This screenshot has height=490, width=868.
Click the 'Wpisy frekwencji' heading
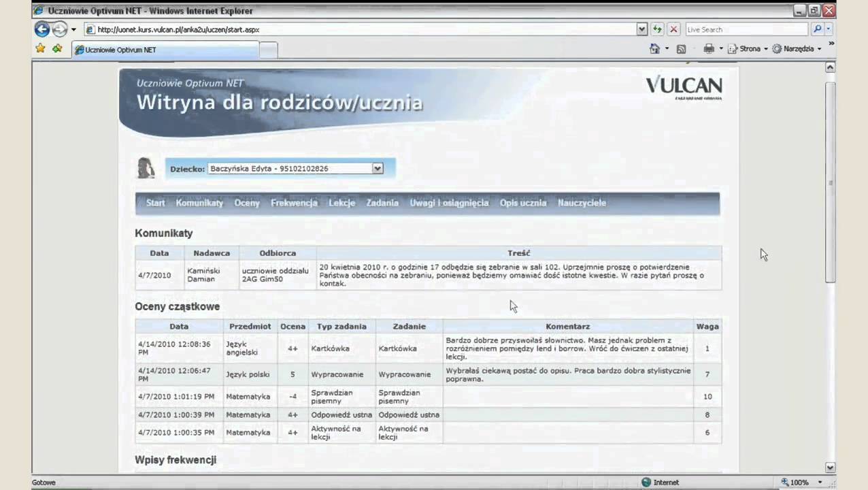click(176, 460)
